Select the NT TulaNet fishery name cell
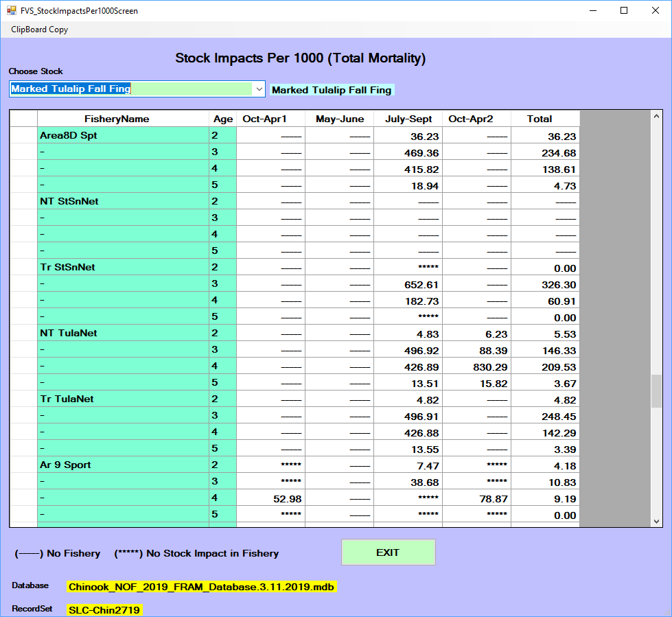 pos(123,333)
